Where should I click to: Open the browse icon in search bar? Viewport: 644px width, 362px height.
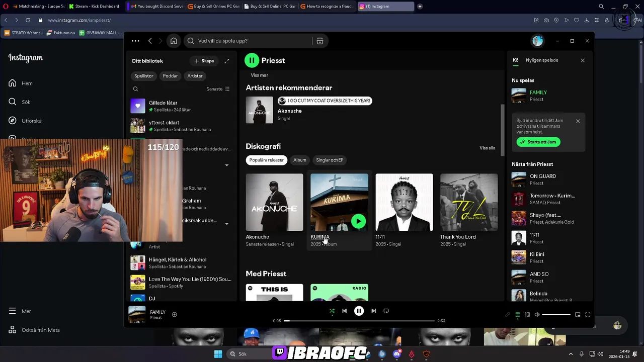[319, 41]
